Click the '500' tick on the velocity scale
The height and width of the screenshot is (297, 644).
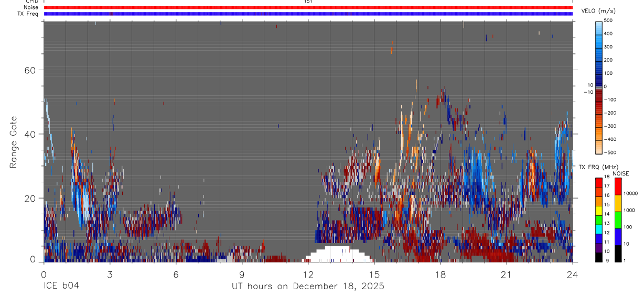coord(608,20)
